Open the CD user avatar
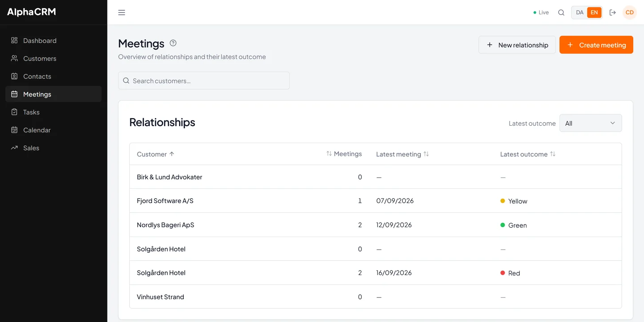 pyautogui.click(x=630, y=13)
